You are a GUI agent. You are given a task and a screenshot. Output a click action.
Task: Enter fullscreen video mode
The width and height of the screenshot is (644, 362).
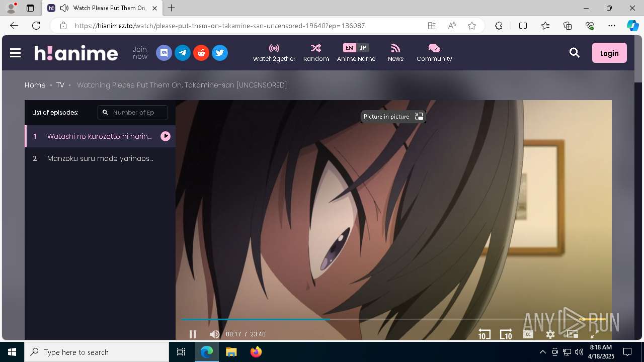[x=594, y=334]
